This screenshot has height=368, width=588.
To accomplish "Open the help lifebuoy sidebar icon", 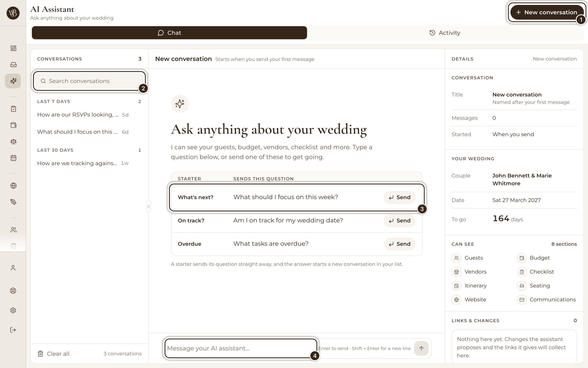I will point(13,291).
